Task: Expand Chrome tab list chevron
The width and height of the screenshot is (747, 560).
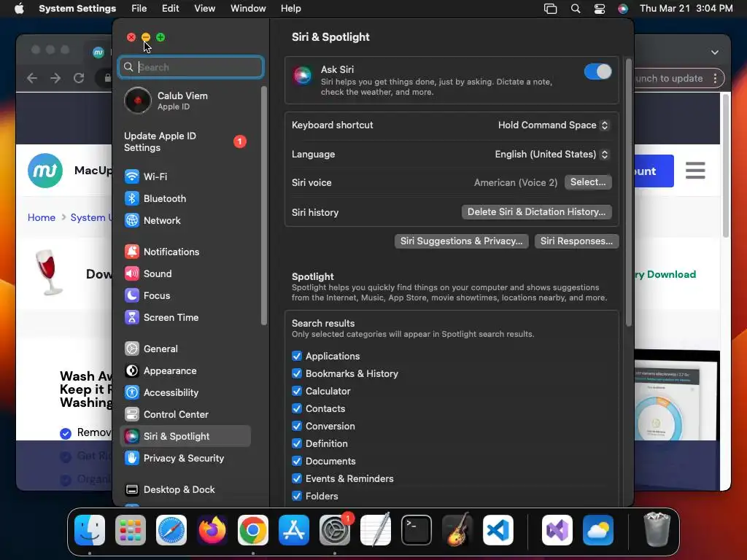Action: click(x=715, y=52)
